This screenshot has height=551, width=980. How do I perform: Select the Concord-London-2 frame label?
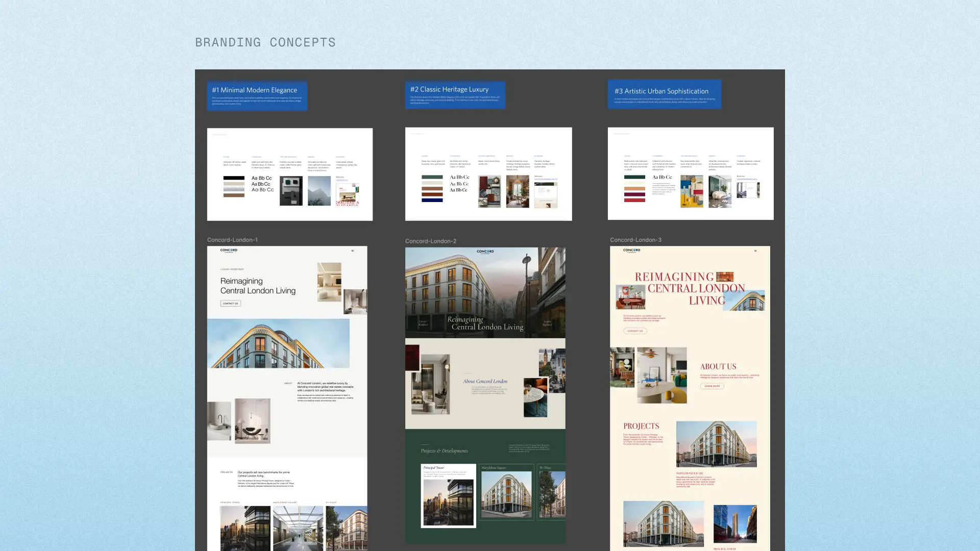[x=431, y=241]
